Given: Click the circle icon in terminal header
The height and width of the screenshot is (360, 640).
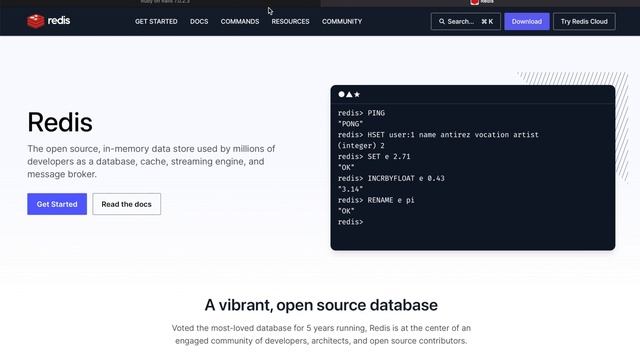Looking at the screenshot, I should click(x=341, y=94).
